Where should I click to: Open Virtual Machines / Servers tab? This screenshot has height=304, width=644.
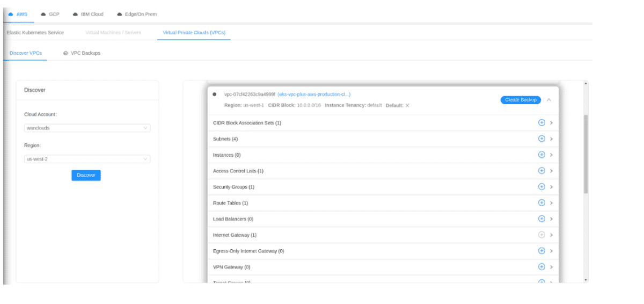point(113,33)
